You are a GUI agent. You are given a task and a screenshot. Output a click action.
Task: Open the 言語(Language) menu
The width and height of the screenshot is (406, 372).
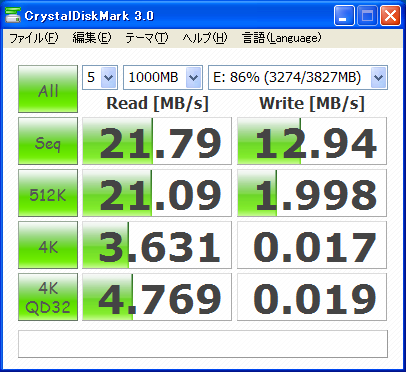[x=282, y=38]
